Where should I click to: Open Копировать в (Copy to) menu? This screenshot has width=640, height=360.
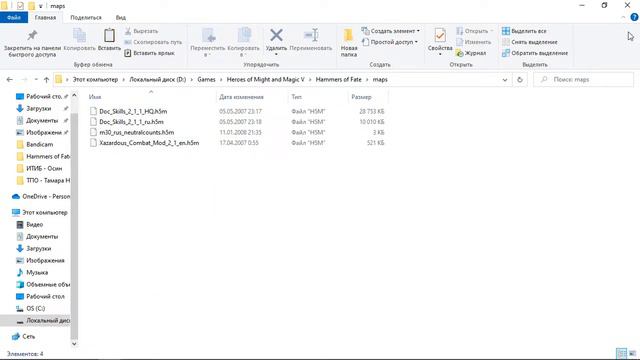pos(243,42)
